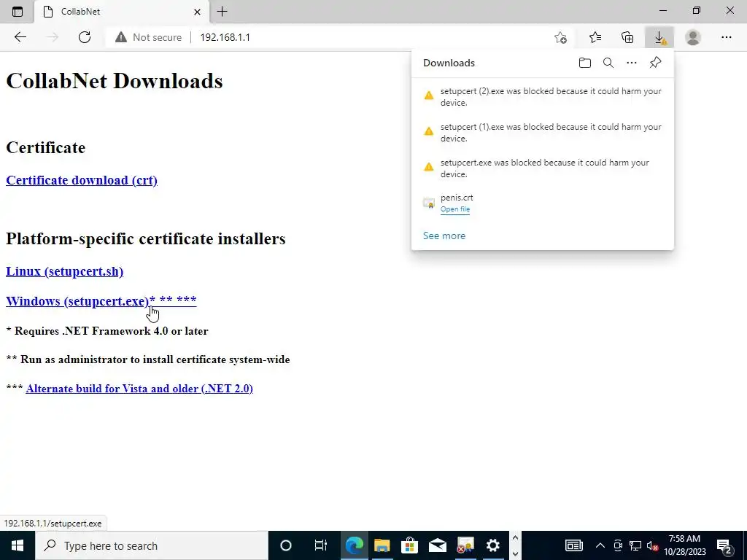747x560 pixels.
Task: Show hidden tray icons chevron
Action: tap(600, 545)
